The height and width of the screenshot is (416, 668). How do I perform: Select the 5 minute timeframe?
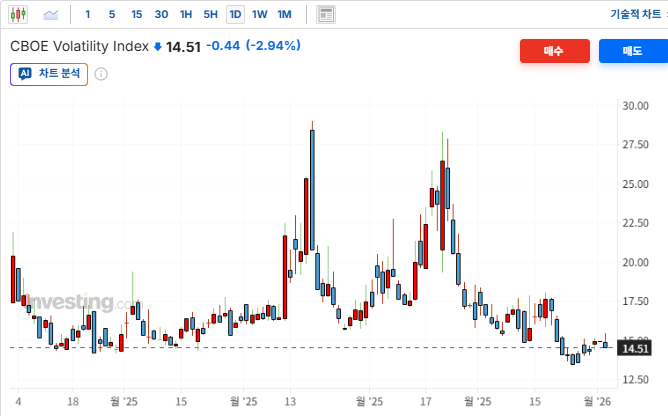(112, 14)
